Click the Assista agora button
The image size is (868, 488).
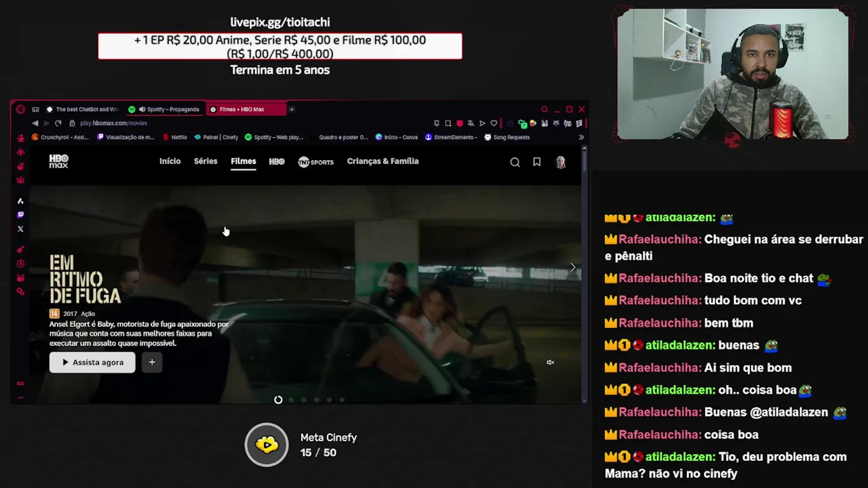(92, 363)
